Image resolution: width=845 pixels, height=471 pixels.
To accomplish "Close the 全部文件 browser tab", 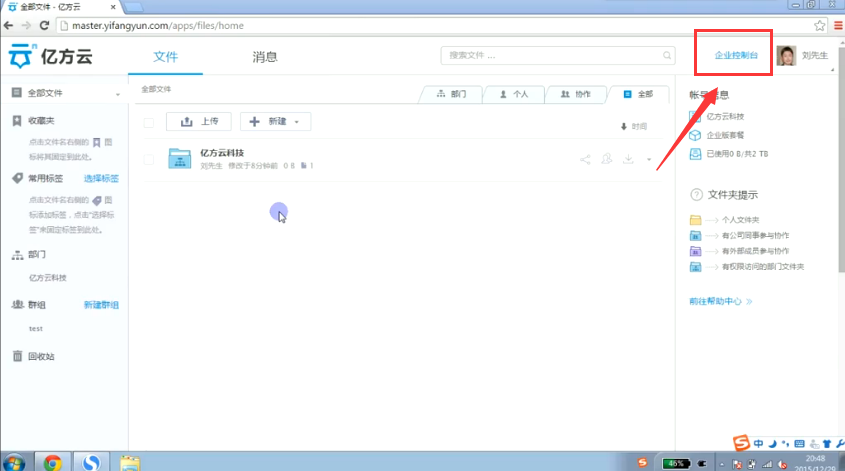I will tap(113, 7).
